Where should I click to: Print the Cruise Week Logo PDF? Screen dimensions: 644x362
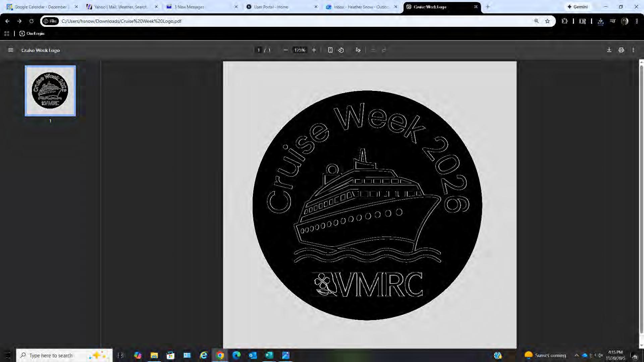[621, 50]
